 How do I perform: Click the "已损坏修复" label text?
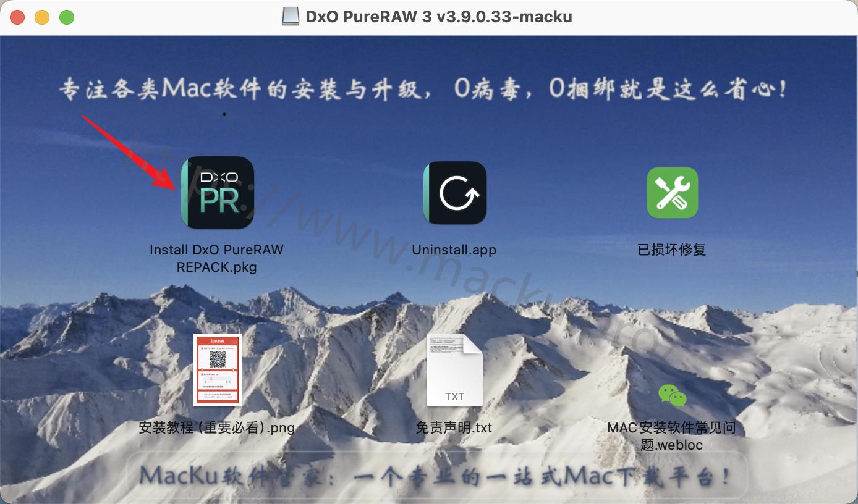(672, 250)
